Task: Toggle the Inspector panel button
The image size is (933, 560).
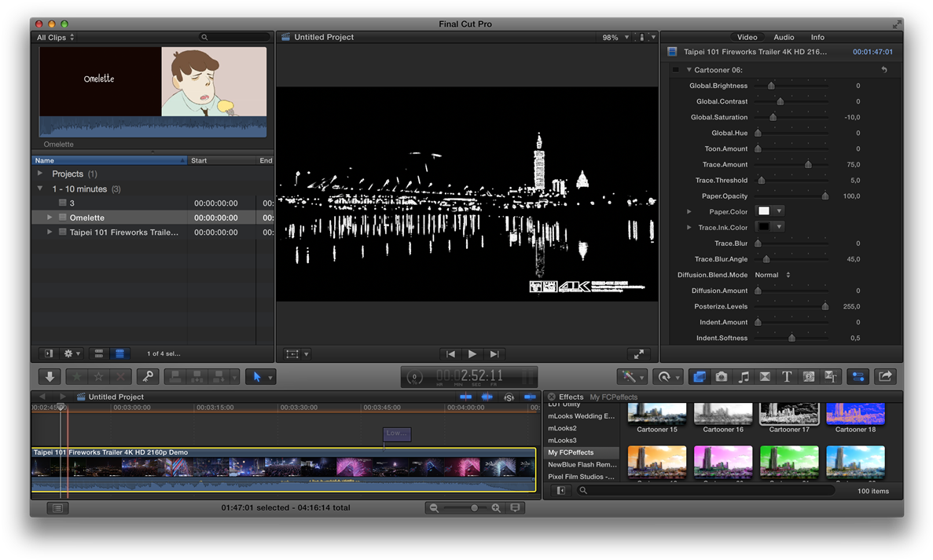Action: (858, 376)
